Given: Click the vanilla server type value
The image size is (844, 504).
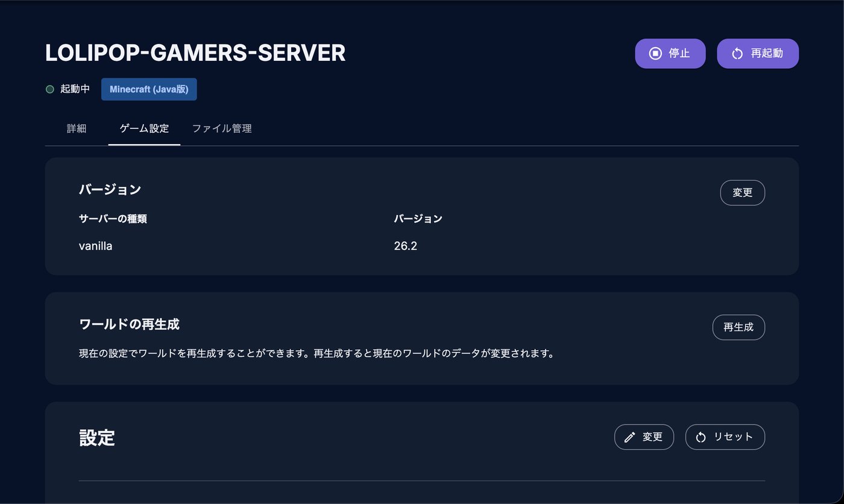Looking at the screenshot, I should (95, 246).
